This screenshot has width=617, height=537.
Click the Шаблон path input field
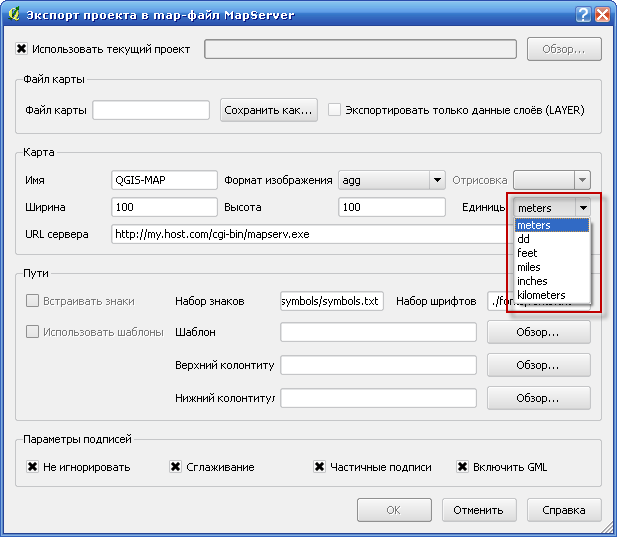378,332
